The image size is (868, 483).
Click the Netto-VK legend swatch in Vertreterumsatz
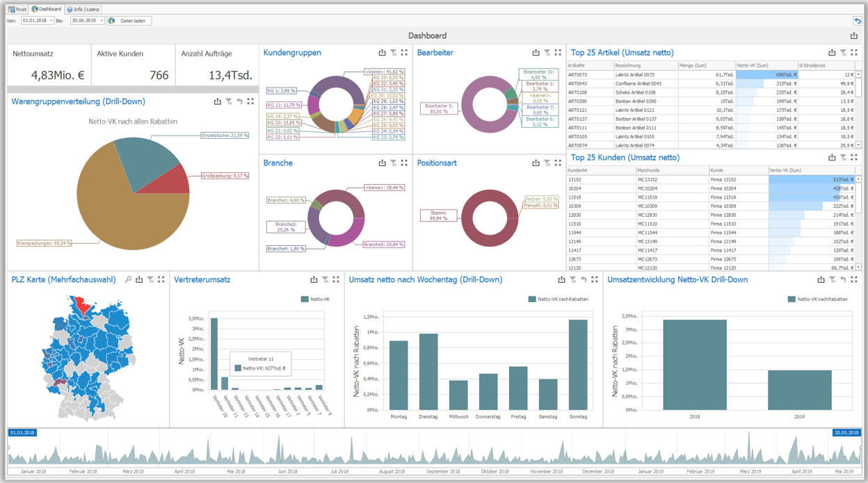pos(305,300)
